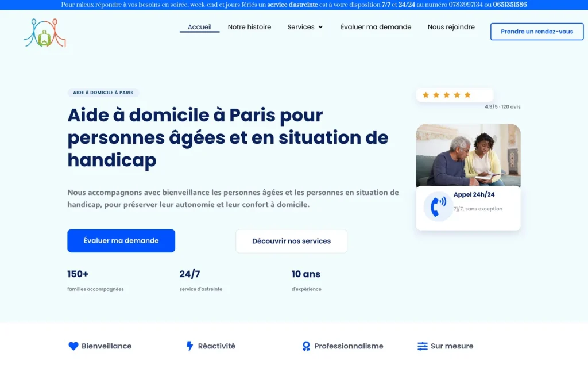Open the Nous rejoindre page
Image resolution: width=588 pixels, height=368 pixels.
click(451, 27)
